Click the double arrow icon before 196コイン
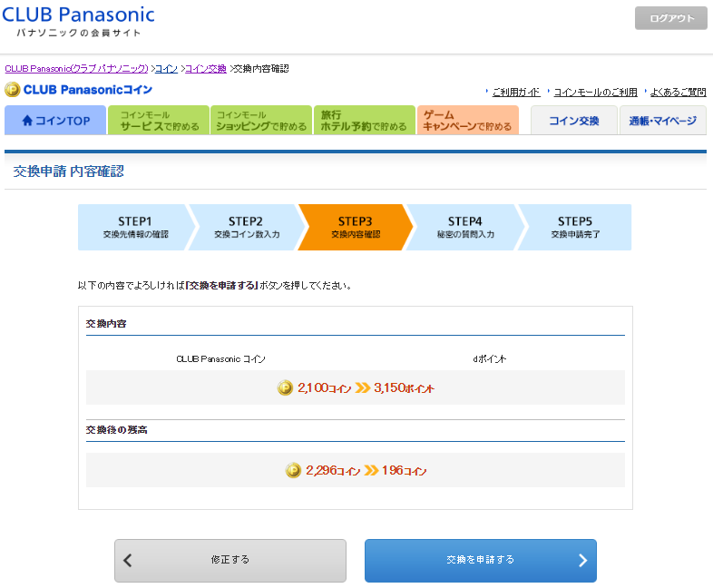The height and width of the screenshot is (588, 713). [372, 470]
